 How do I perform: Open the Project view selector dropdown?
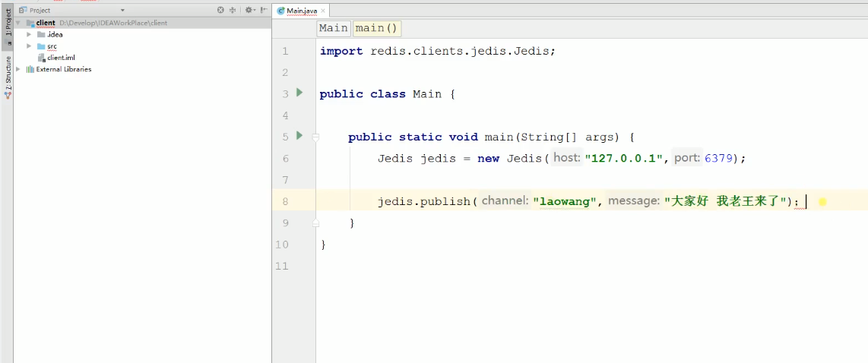(122, 11)
